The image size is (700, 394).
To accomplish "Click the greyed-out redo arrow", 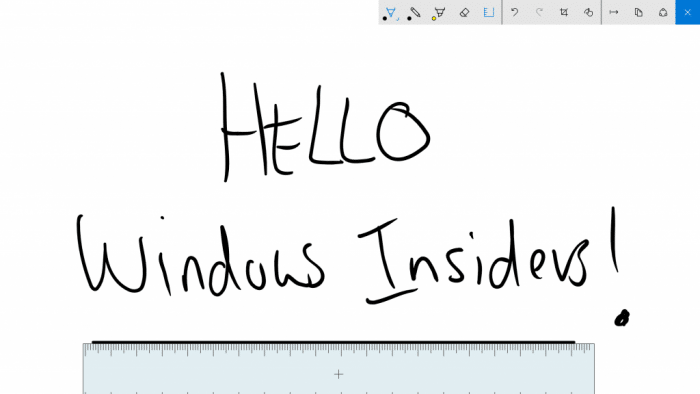I will [x=539, y=12].
